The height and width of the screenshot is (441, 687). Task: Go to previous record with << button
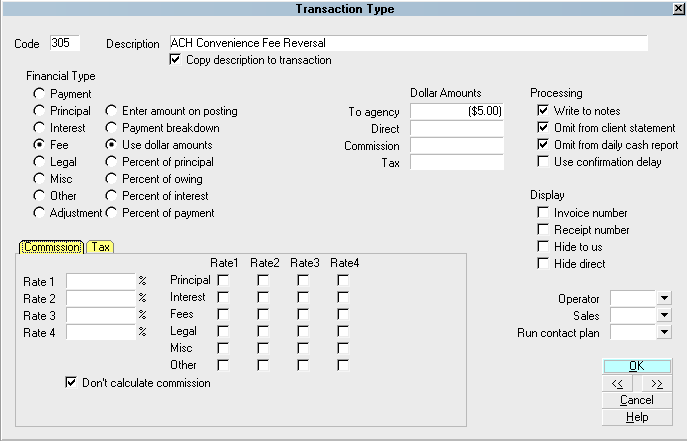click(617, 384)
